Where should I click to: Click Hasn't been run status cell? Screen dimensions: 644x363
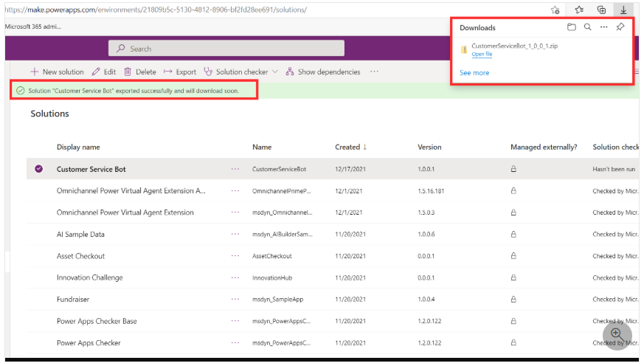point(614,169)
